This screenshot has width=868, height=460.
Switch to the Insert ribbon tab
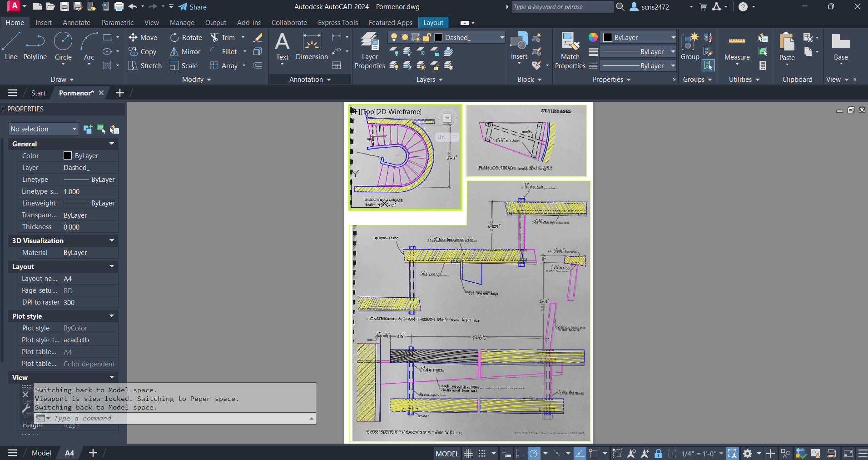(44, 23)
